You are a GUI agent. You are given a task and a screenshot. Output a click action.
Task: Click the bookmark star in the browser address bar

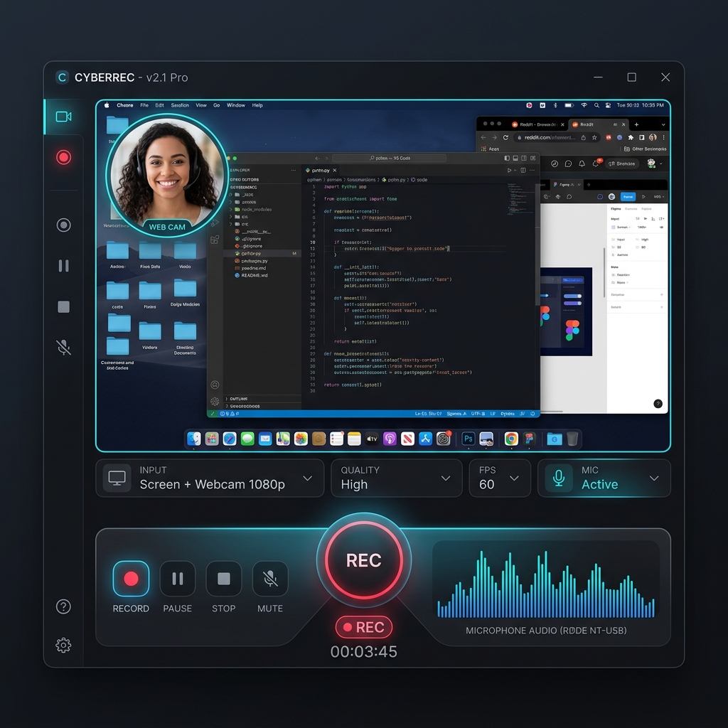[594, 137]
